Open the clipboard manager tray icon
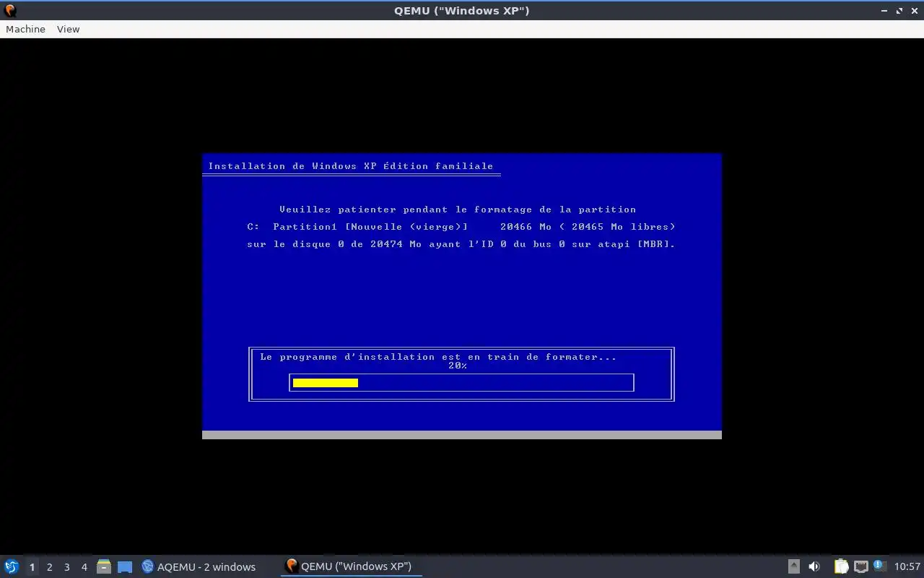The image size is (924, 578). [x=841, y=566]
